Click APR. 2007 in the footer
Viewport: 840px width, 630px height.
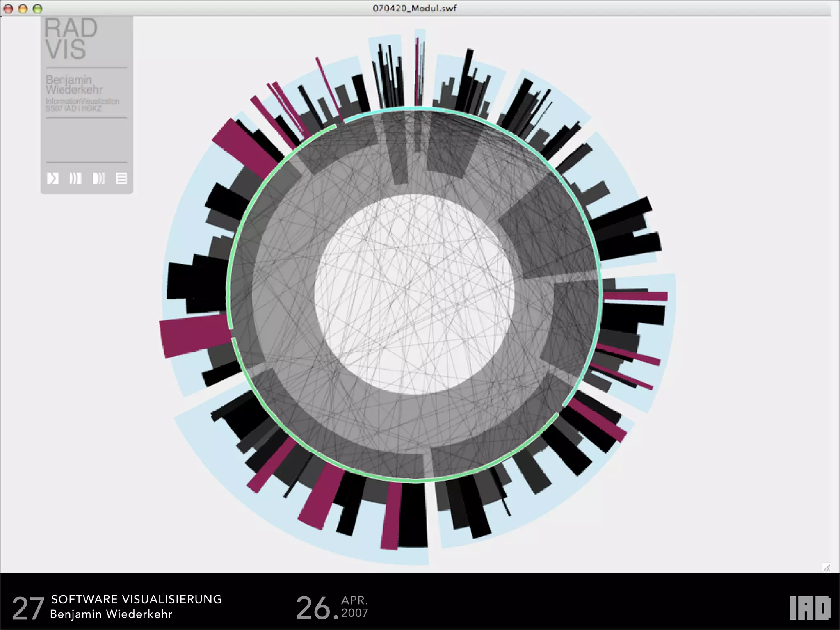[x=355, y=607]
